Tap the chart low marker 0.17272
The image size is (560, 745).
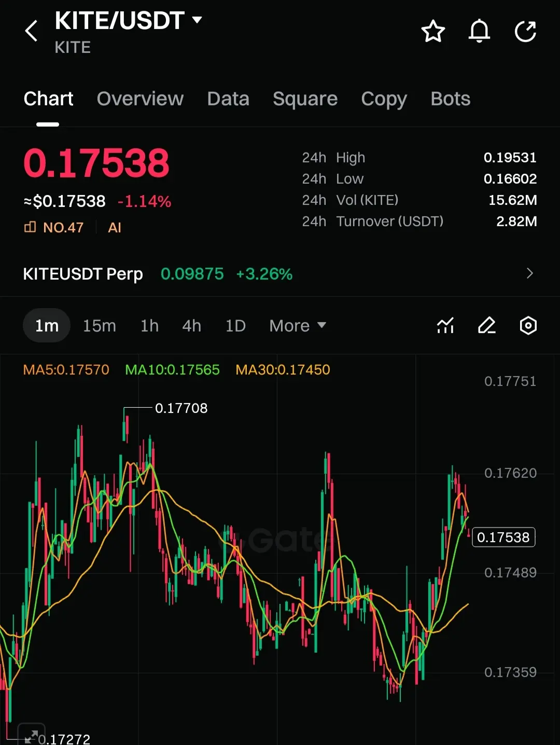click(x=64, y=739)
